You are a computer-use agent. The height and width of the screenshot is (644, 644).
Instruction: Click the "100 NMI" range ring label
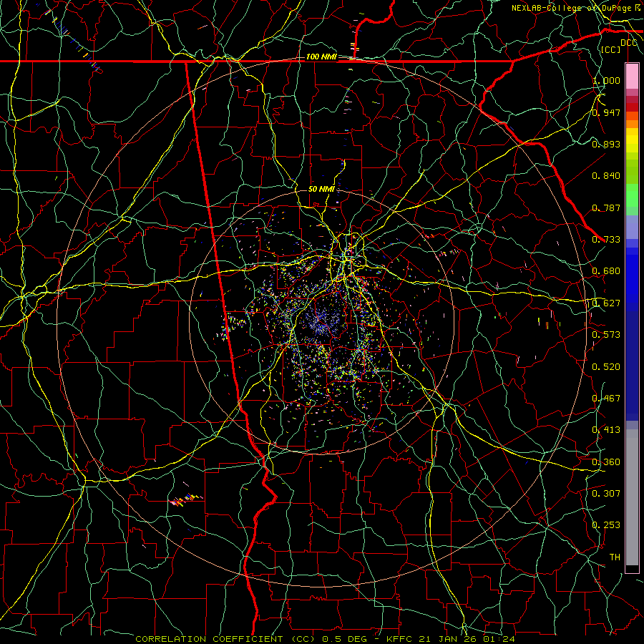tap(321, 57)
